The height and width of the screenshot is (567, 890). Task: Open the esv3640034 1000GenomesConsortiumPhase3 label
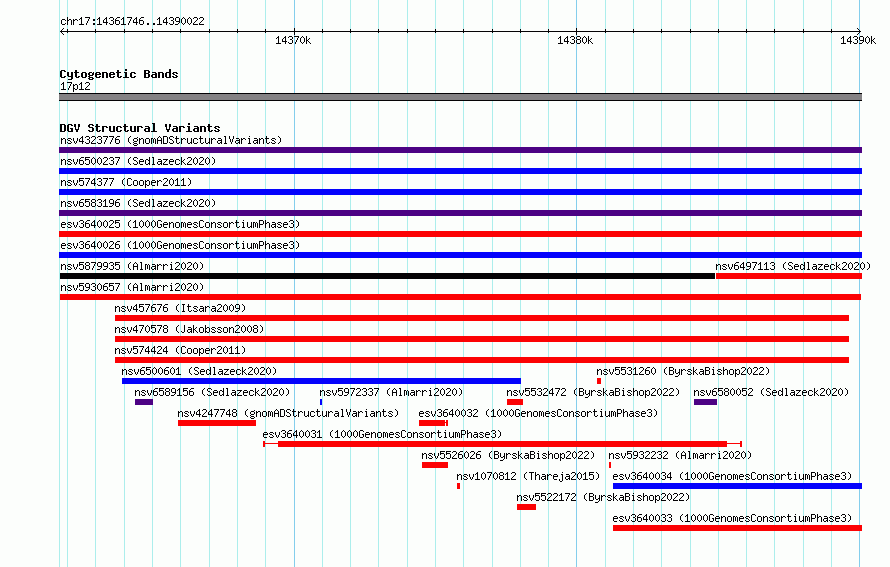pyautogui.click(x=732, y=476)
